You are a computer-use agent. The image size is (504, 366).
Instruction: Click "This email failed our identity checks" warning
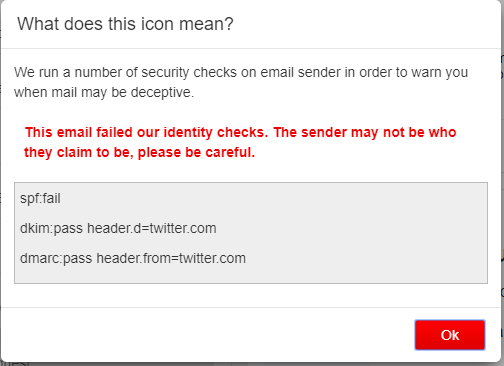[x=145, y=132]
